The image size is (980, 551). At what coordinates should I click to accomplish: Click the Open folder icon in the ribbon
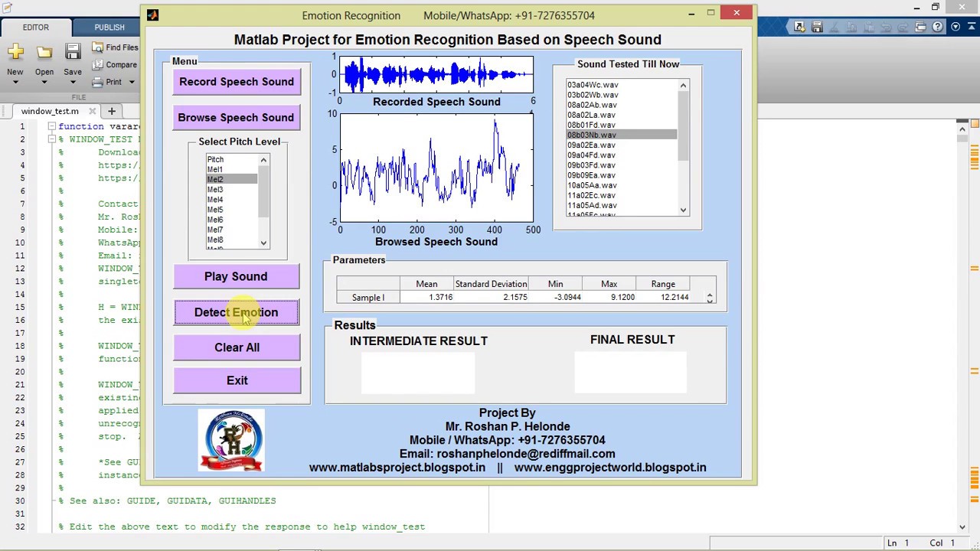pyautogui.click(x=44, y=52)
